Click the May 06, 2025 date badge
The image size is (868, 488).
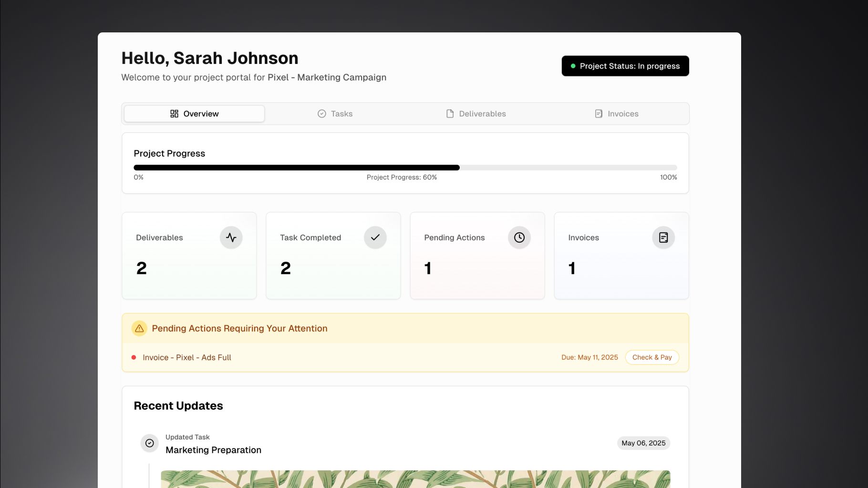(x=643, y=443)
